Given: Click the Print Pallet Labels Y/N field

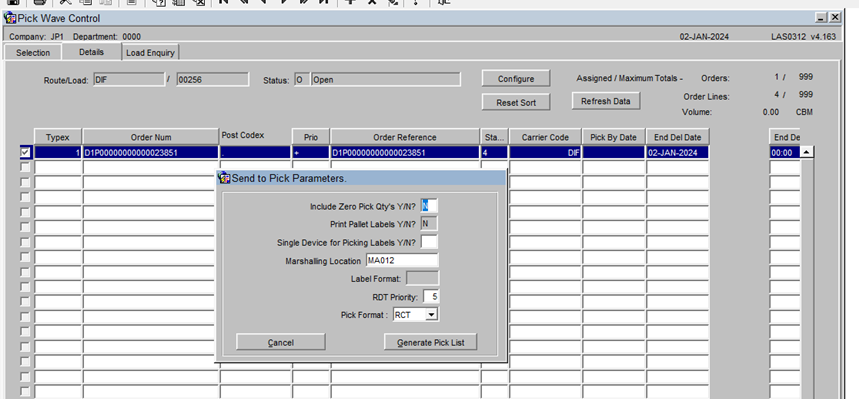Looking at the screenshot, I should click(x=429, y=224).
